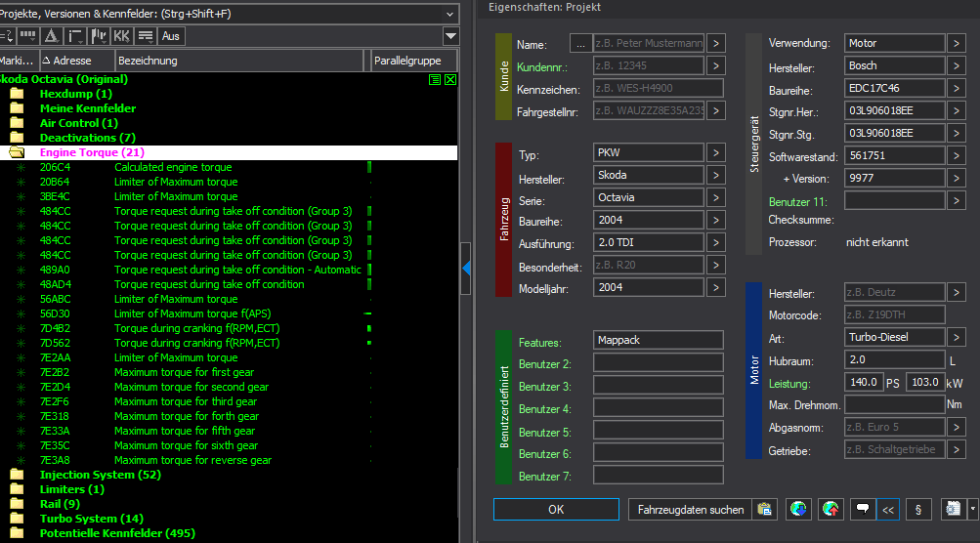980x543 pixels.
Task: Click the blue panel splitter arrow
Action: pyautogui.click(x=466, y=267)
